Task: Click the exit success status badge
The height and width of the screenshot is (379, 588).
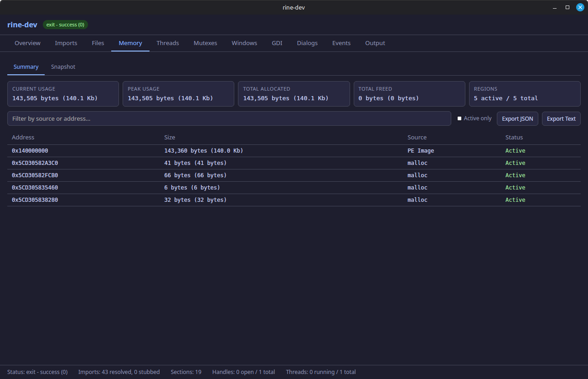Action: 65,25
